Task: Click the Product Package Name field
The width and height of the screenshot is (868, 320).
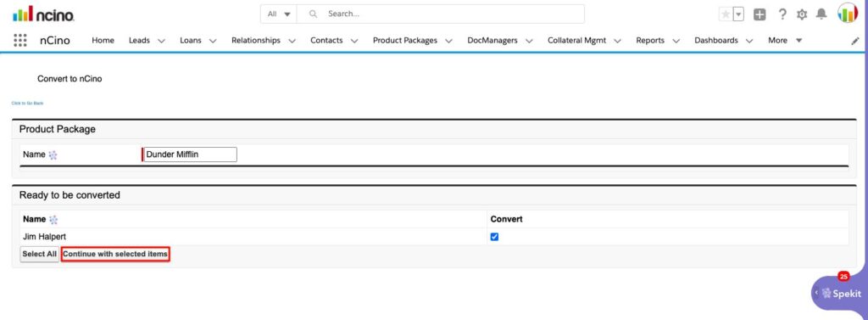Action: point(190,154)
